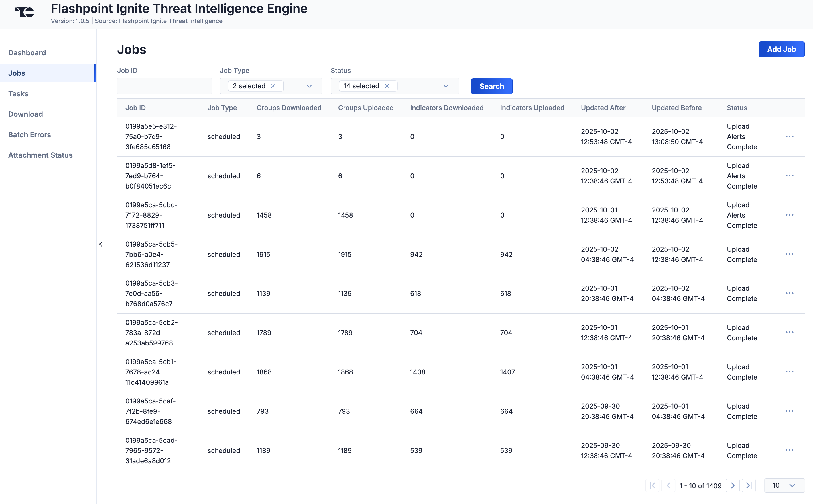813x504 pixels.
Task: Open the actions menu for the first job row
Action: point(789,137)
